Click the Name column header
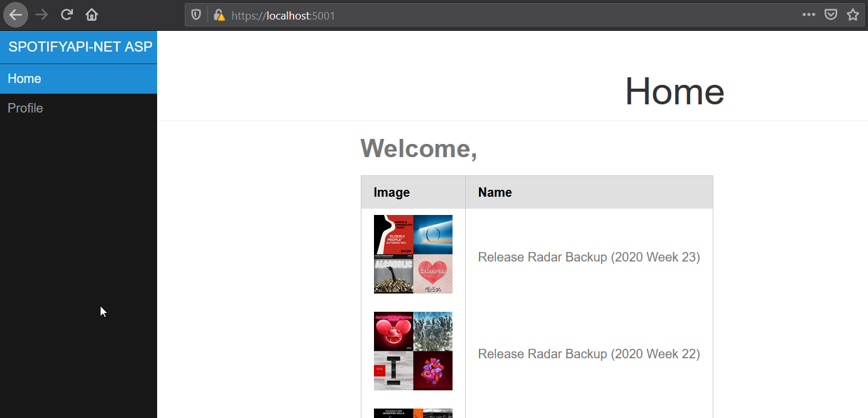Image resolution: width=868 pixels, height=418 pixels. click(589, 192)
